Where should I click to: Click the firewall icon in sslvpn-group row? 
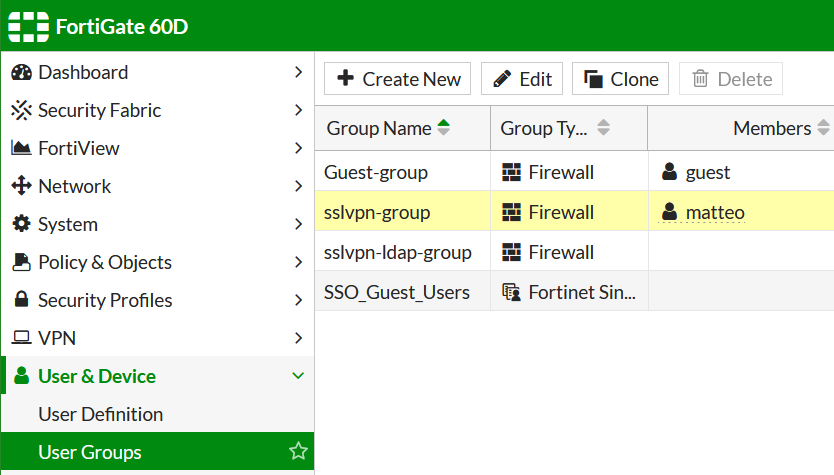[x=511, y=212]
